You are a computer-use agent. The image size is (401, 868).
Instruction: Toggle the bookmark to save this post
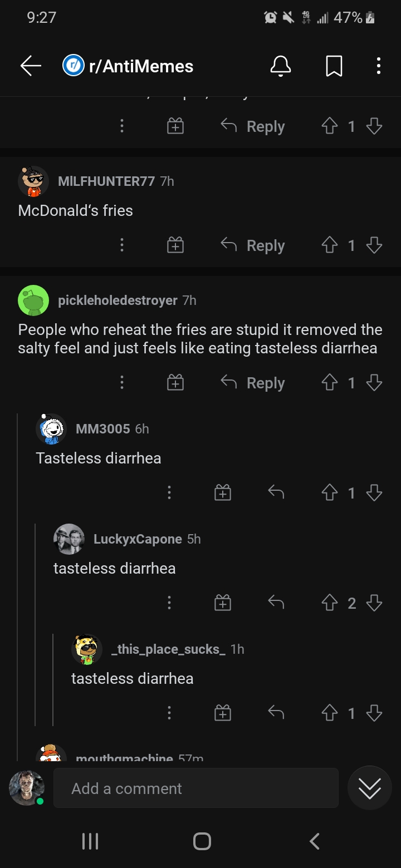click(334, 67)
